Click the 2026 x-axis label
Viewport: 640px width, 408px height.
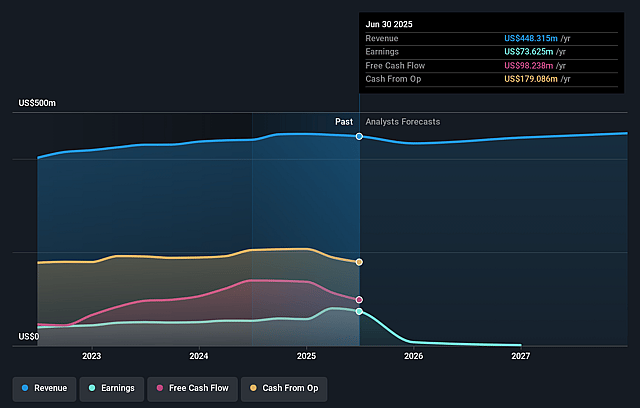[413, 356]
